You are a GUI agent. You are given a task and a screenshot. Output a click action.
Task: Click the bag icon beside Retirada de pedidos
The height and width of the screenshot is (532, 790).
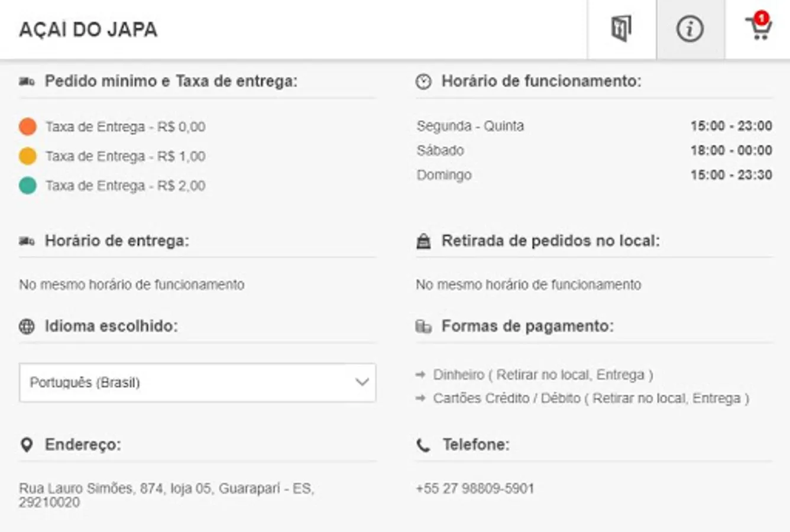tap(423, 241)
